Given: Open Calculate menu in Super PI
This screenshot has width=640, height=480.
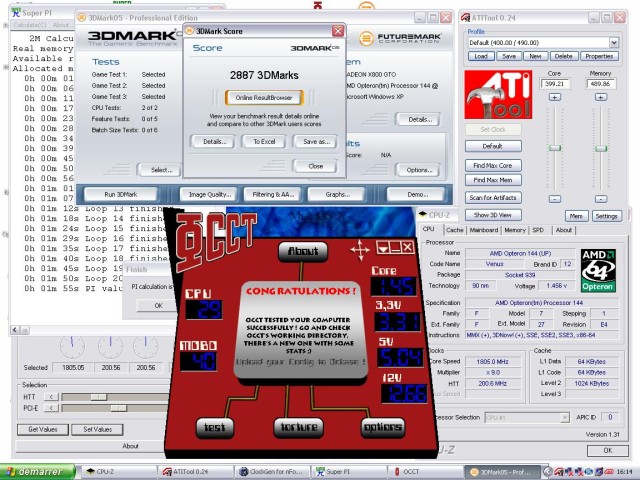Looking at the screenshot, I should point(29,25).
